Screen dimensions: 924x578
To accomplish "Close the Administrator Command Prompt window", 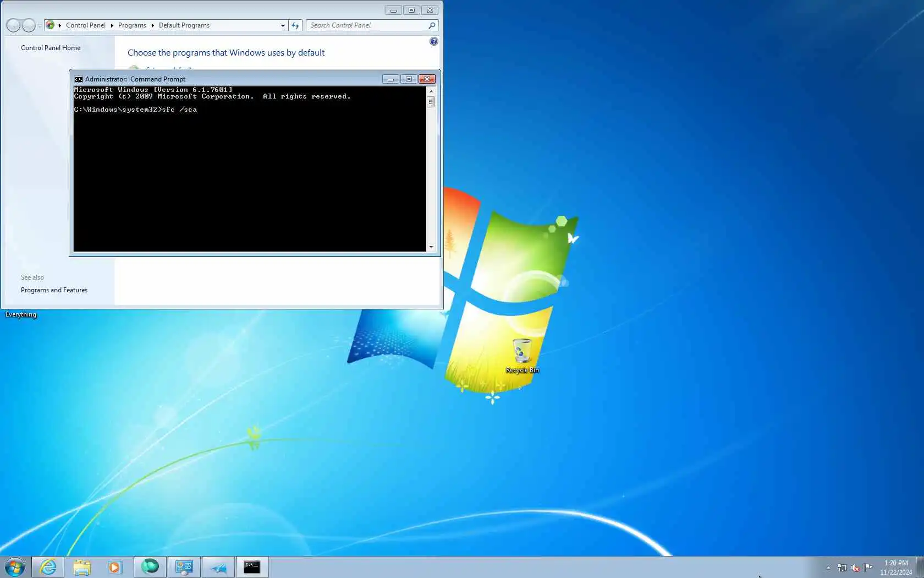I will tap(427, 79).
